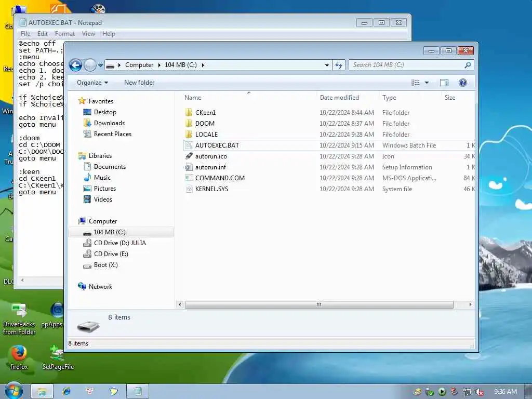Select the KERNEL.SYS file icon
532x399 pixels.
coord(189,189)
